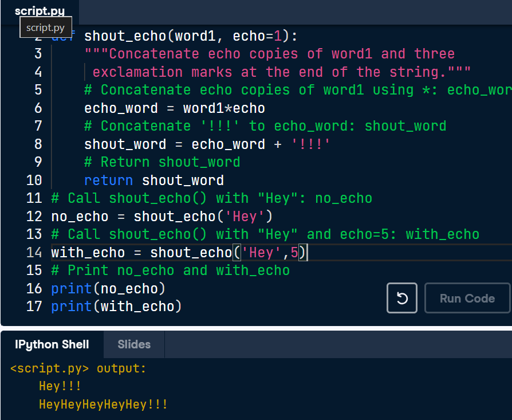
Task: Click the 'exclamation marks at the end' docstring line
Action: pyautogui.click(x=281, y=72)
